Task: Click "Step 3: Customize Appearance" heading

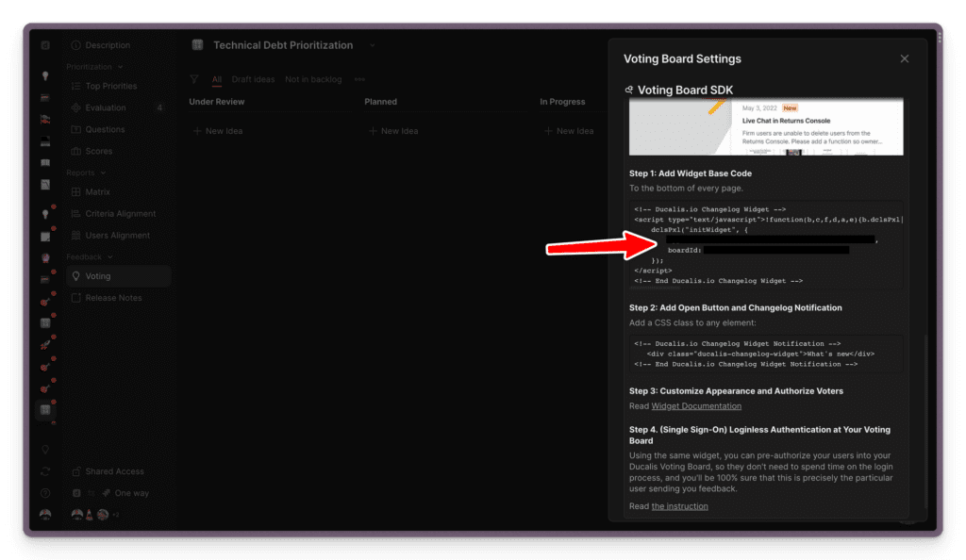Action: click(736, 390)
